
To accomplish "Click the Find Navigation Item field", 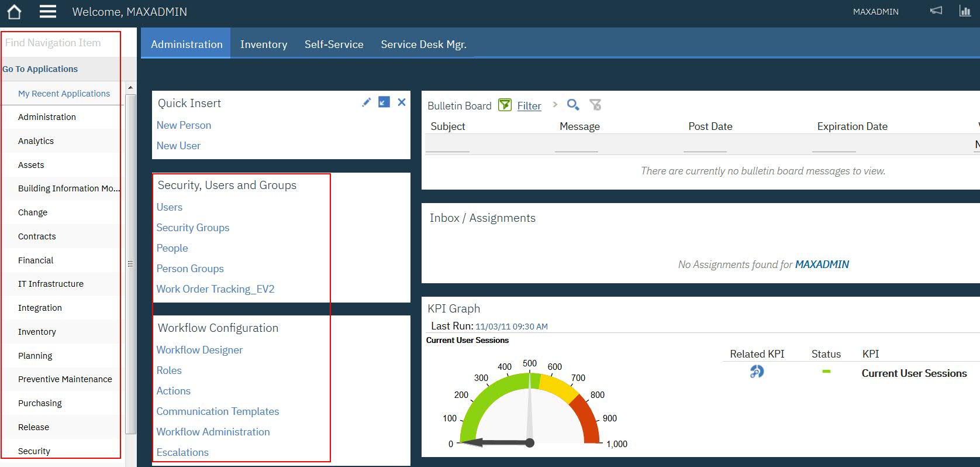I will coord(61,43).
